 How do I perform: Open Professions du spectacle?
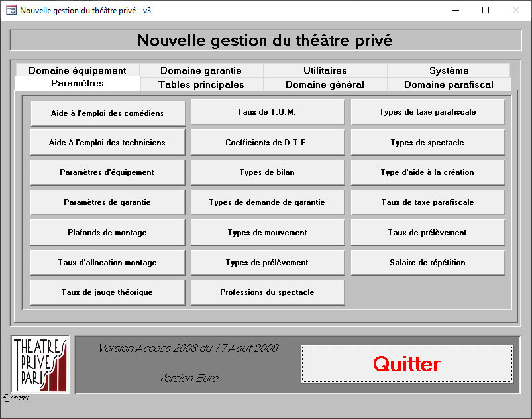(x=268, y=292)
